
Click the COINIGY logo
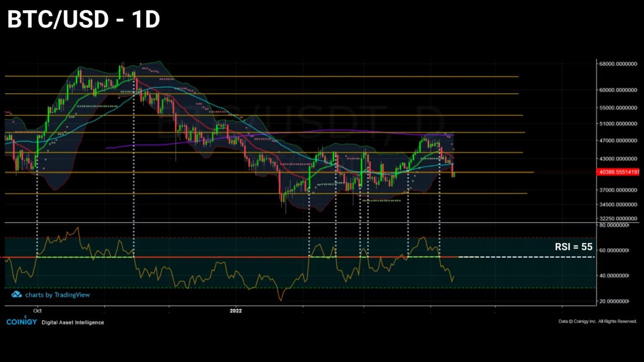pos(21,321)
